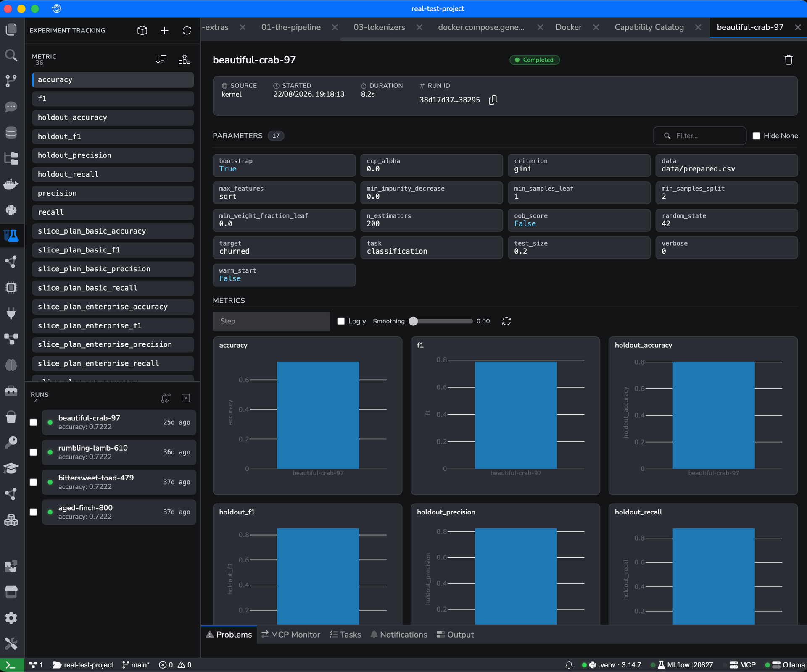Open the settings gear in sidebar
The height and width of the screenshot is (672, 807).
(x=11, y=617)
